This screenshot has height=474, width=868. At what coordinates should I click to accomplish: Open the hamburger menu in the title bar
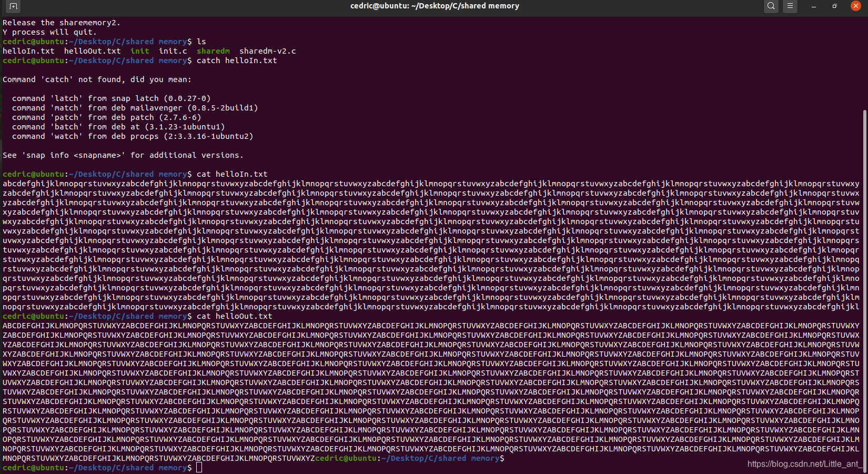click(x=790, y=6)
